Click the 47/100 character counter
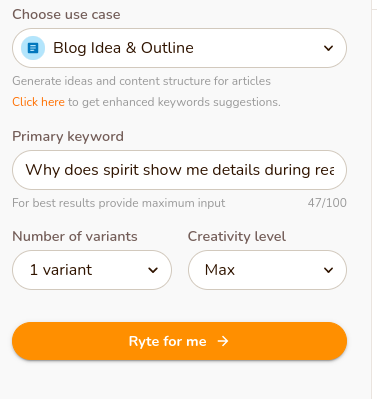This screenshot has height=399, width=377. click(x=327, y=203)
